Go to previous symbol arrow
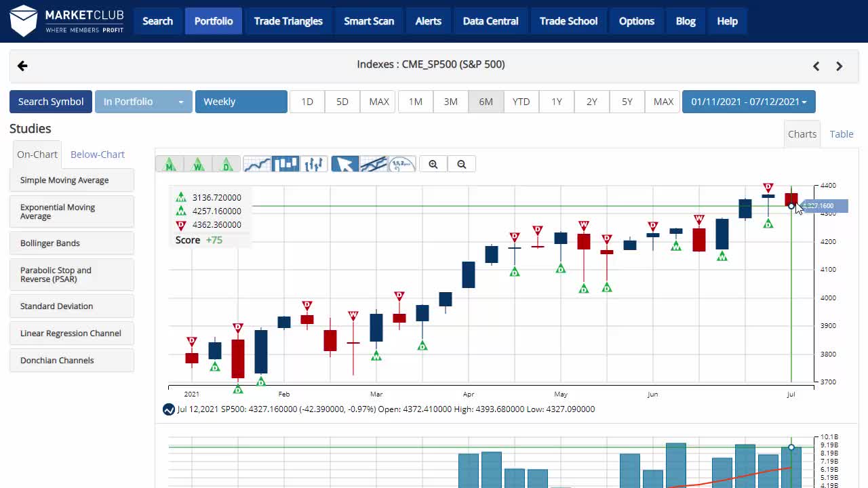 point(816,66)
